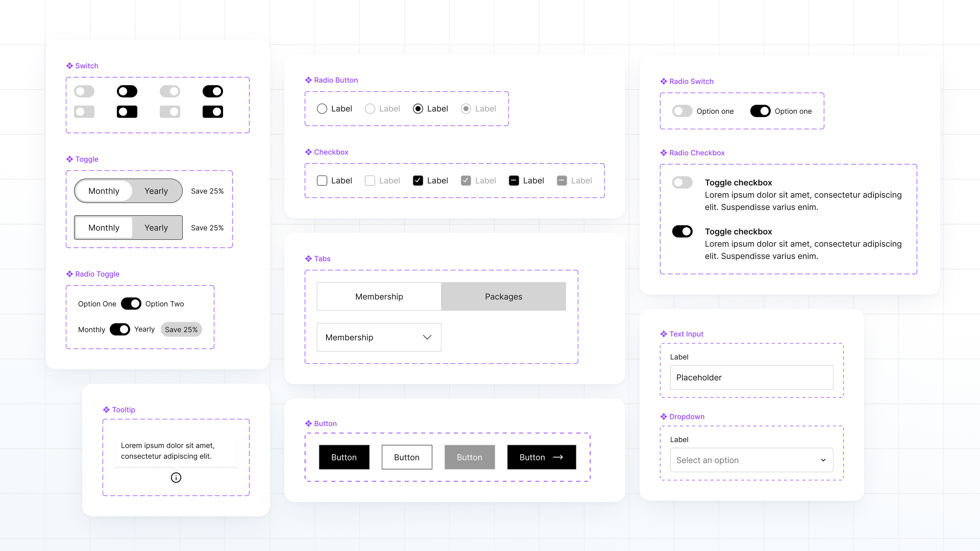
Task: Click the Save 25% badge pill
Action: (181, 330)
